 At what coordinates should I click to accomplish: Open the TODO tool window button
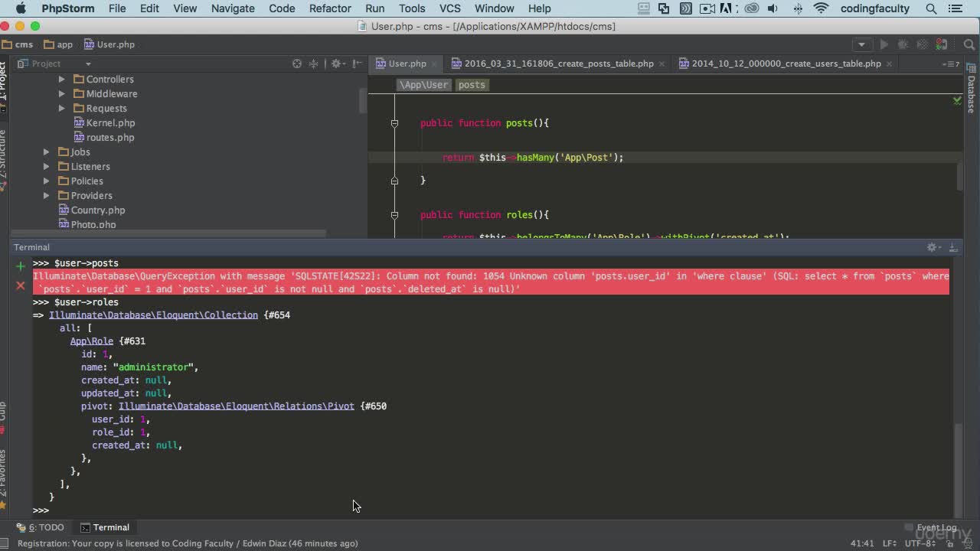coord(41,527)
